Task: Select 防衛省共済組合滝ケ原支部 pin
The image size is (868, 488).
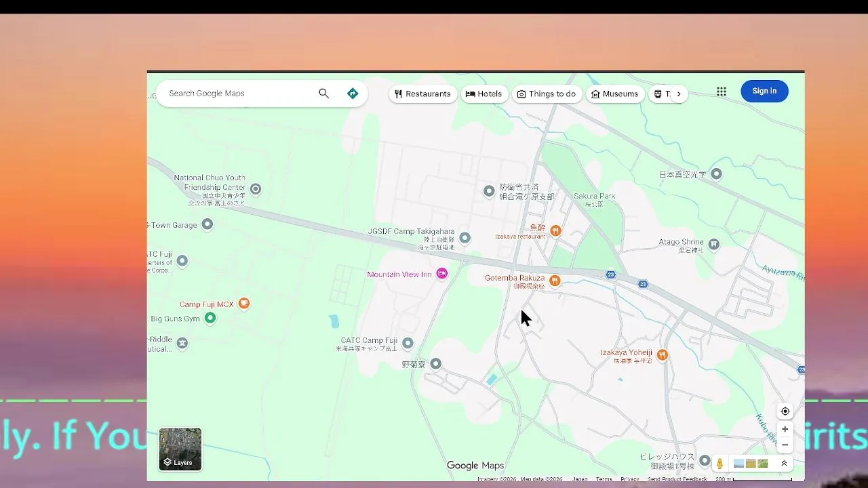Action: [x=489, y=191]
